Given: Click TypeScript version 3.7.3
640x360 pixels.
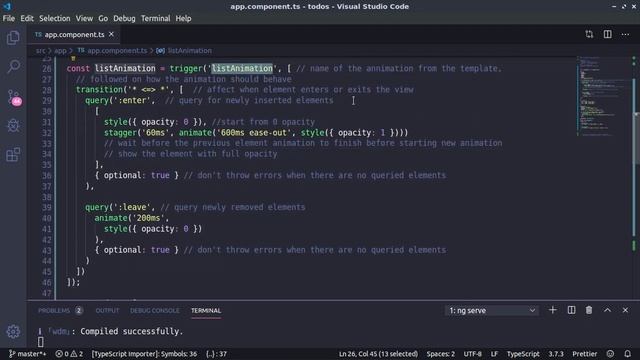Looking at the screenshot, I should point(556,354).
